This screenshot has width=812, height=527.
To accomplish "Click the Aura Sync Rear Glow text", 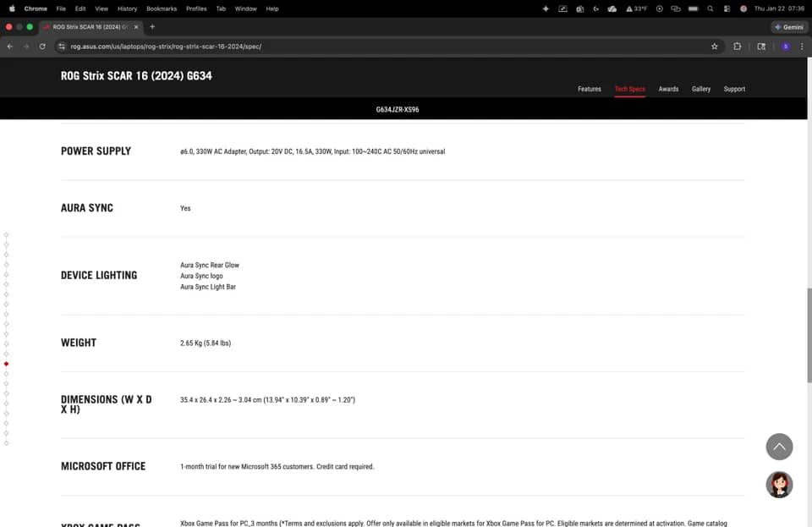I will click(x=210, y=265).
